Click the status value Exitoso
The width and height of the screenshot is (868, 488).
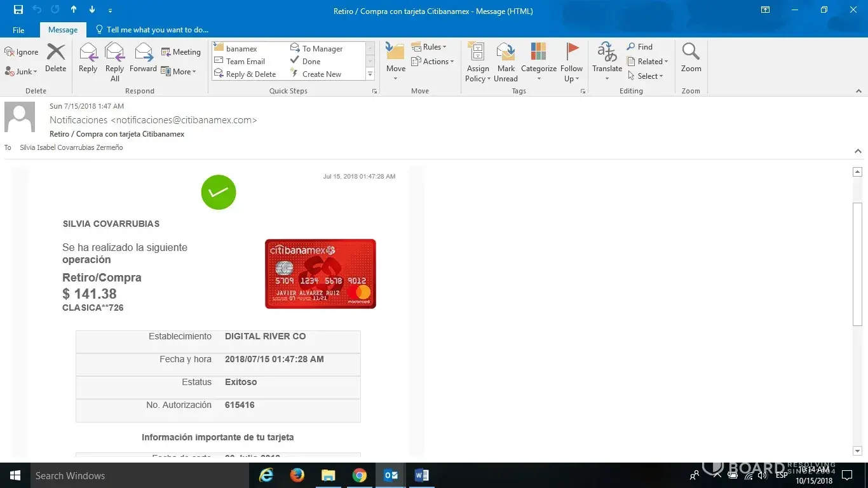[x=241, y=382]
